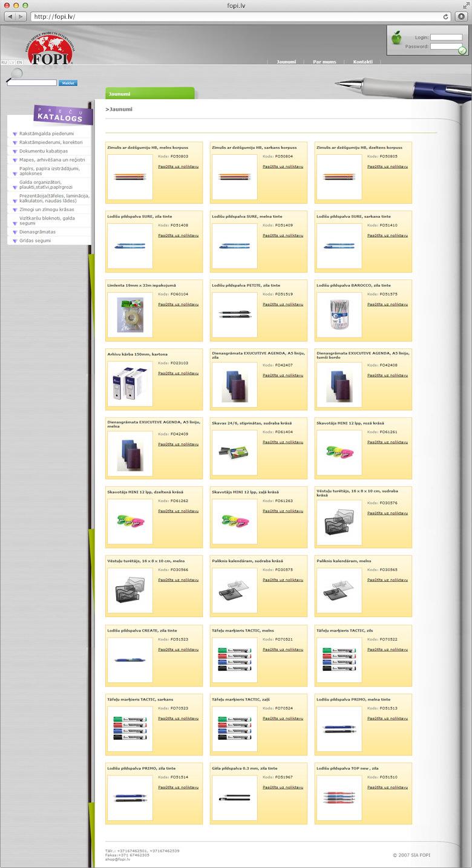Viewport: 472px width, 868px height.
Task: Open the Par mums menu item
Action: pos(325,62)
